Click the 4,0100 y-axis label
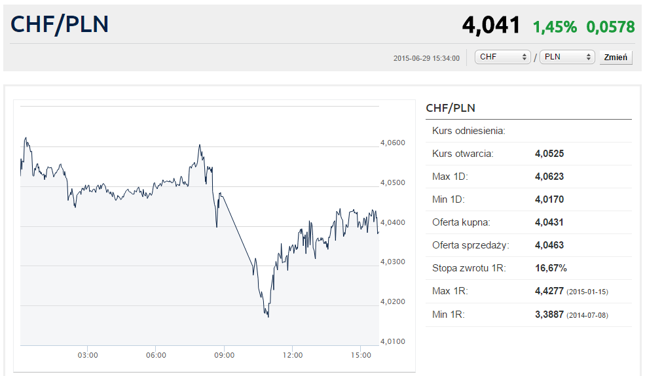The width and height of the screenshot is (645, 376). tap(392, 341)
